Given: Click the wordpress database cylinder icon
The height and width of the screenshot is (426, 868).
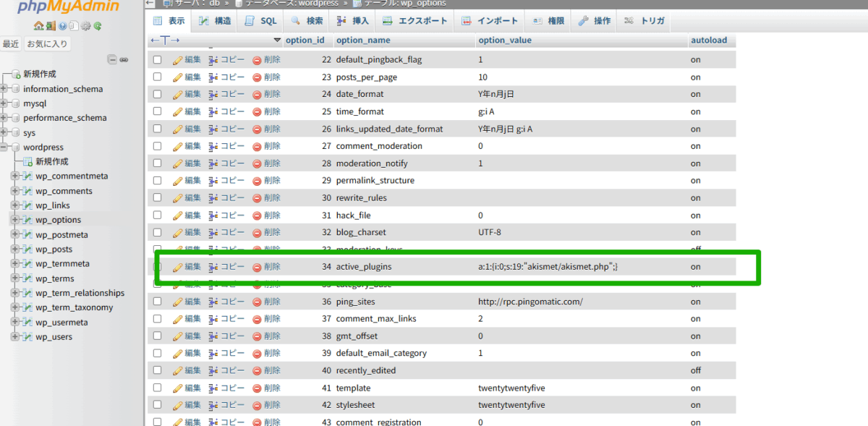Looking at the screenshot, I should click(15, 148).
